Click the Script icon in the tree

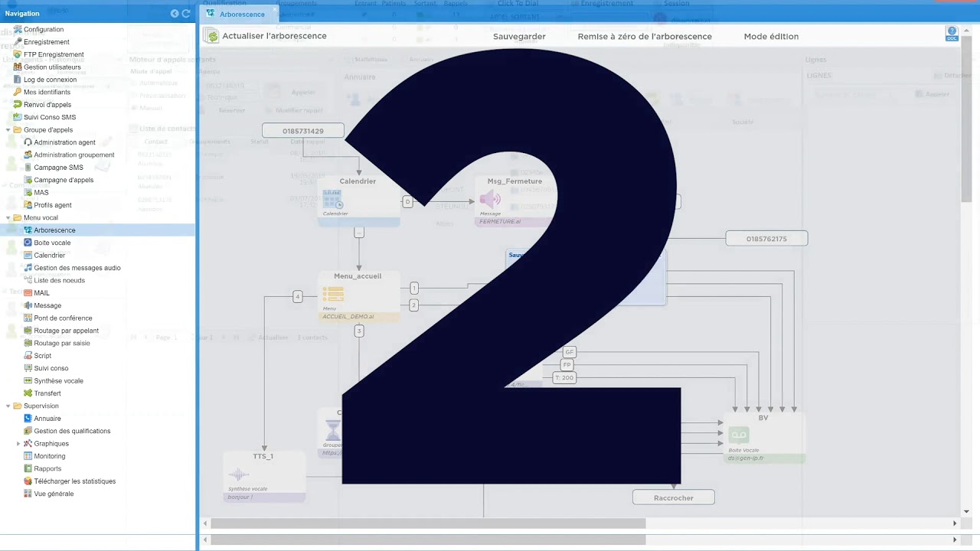coord(28,355)
